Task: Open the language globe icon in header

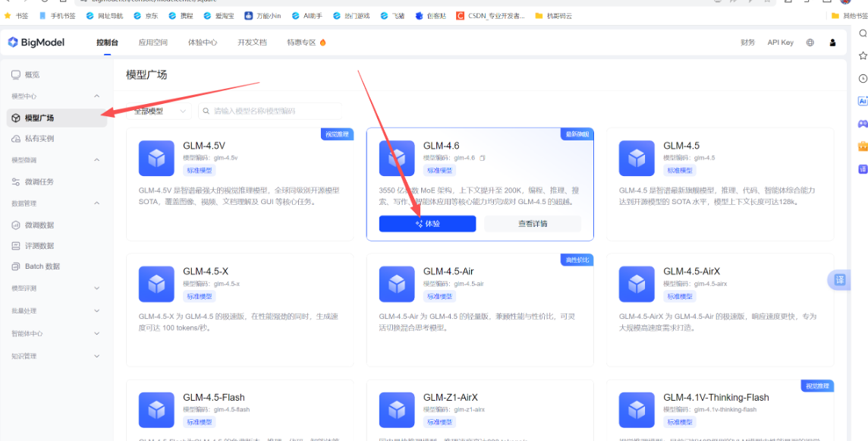Action: [810, 43]
